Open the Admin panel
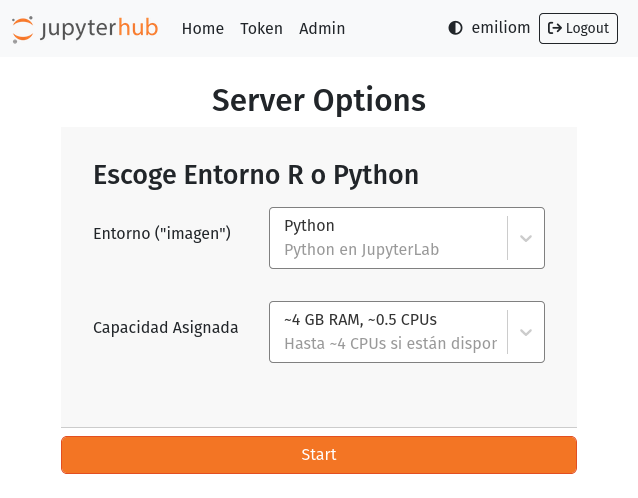This screenshot has height=498, width=638. tap(322, 28)
